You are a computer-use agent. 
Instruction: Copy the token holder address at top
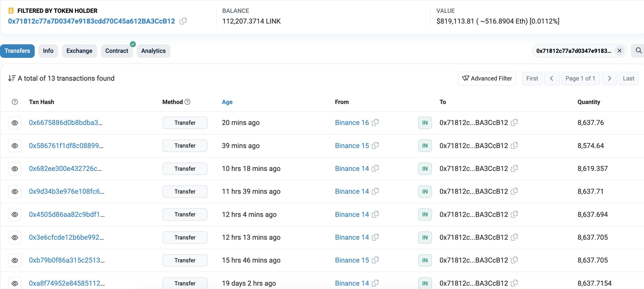(x=183, y=21)
